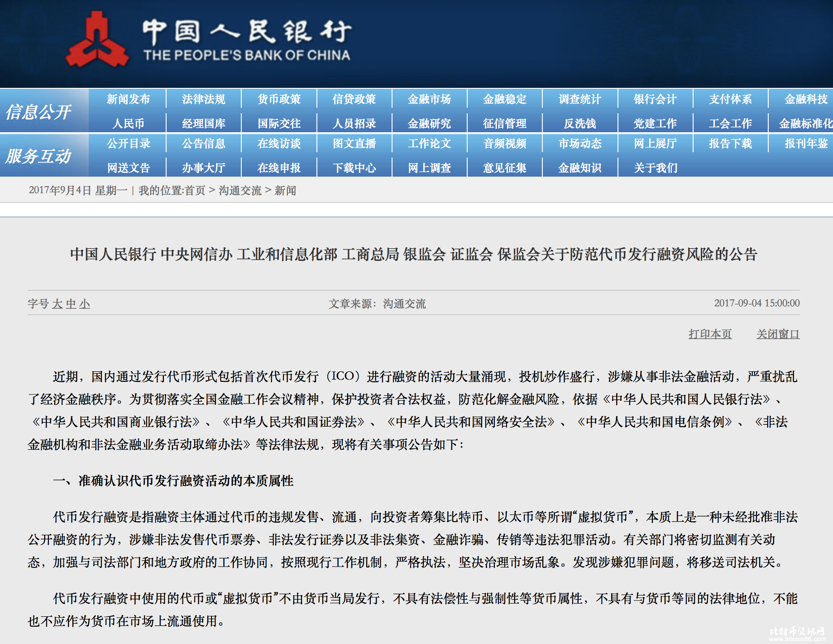This screenshot has height=644, width=833.
Task: Open 关于我们 page
Action: pyautogui.click(x=655, y=168)
